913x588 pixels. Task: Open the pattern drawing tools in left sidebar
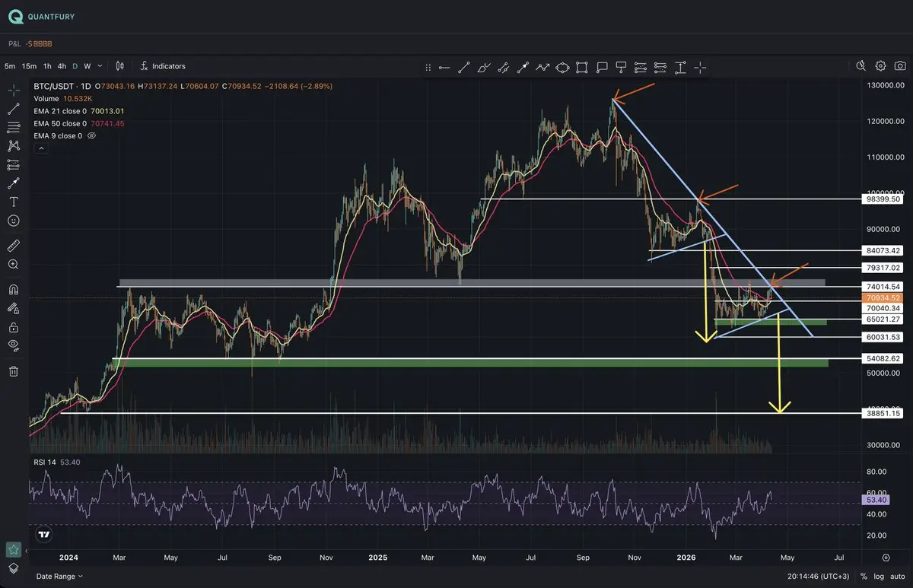14,146
